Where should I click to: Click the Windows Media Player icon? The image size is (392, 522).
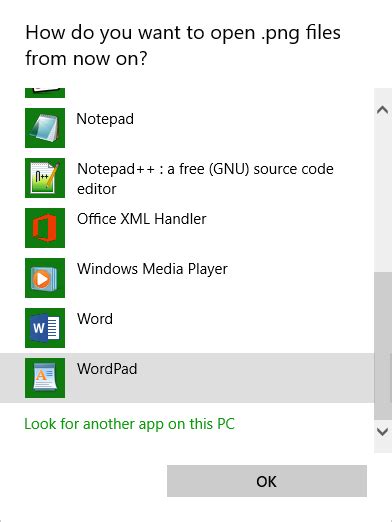coord(45,278)
